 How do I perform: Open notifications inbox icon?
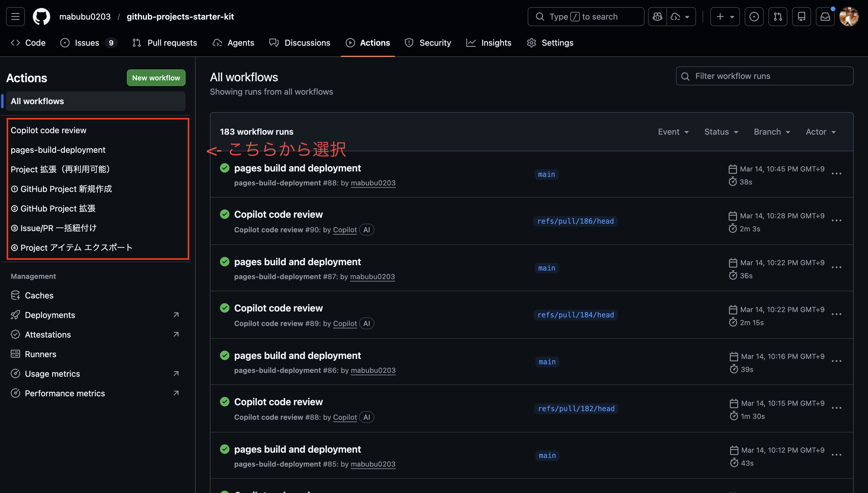825,17
